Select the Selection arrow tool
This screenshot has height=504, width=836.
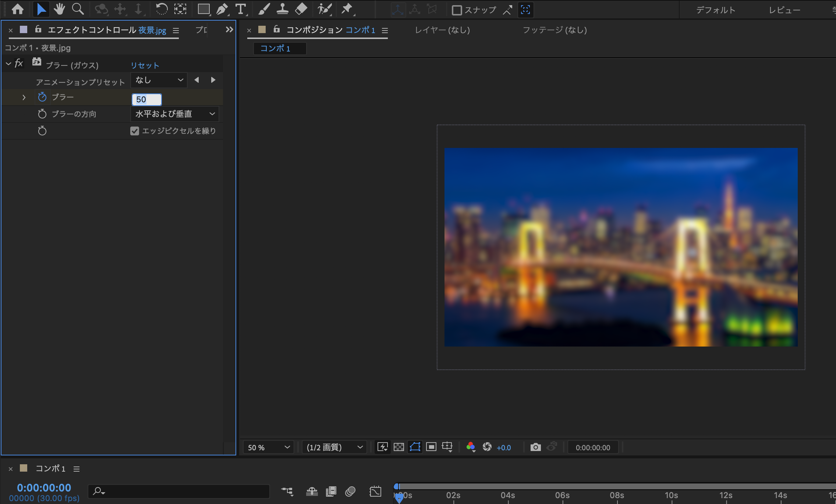click(x=41, y=9)
